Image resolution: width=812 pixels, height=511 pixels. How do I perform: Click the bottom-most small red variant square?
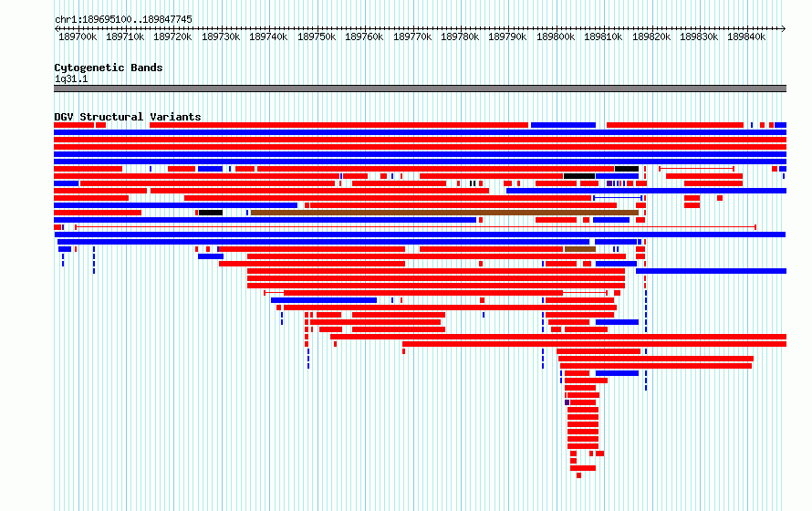point(579,475)
